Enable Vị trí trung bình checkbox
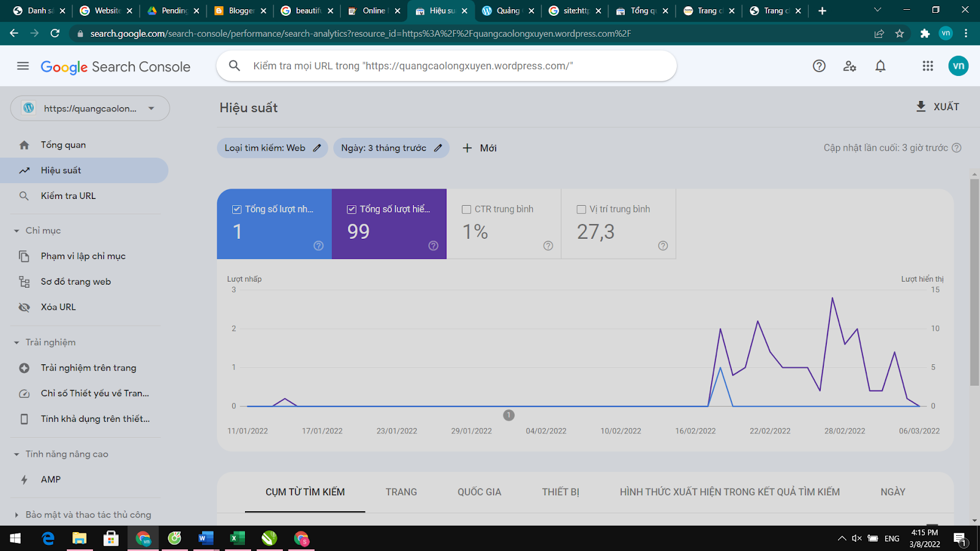This screenshot has width=980, height=551. [581, 209]
